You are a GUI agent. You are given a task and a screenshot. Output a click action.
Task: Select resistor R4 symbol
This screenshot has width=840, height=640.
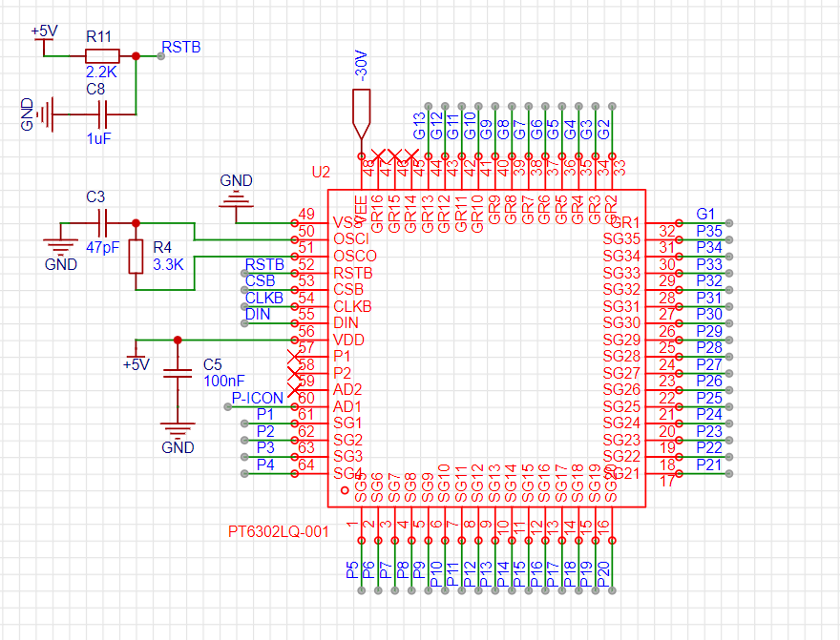tap(136, 257)
